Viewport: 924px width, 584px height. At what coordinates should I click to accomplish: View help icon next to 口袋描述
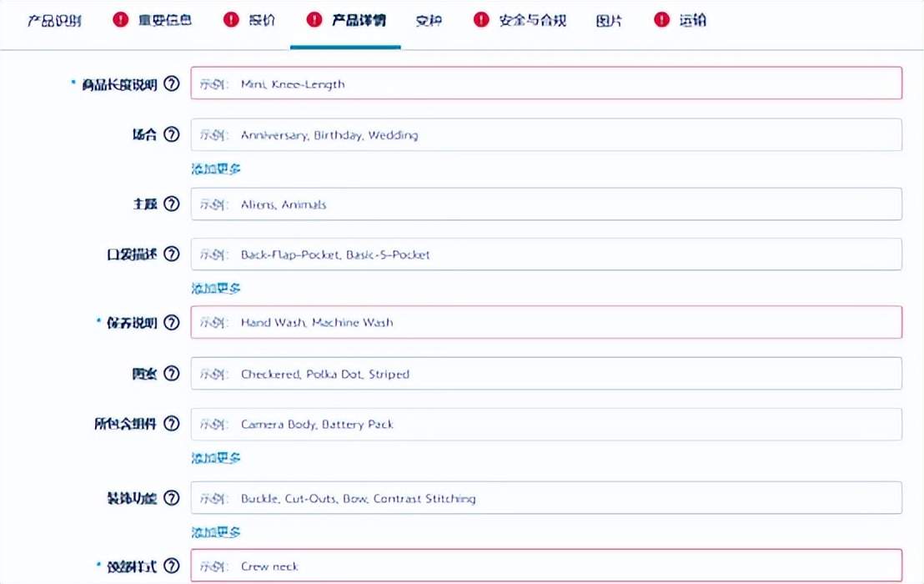[172, 254]
